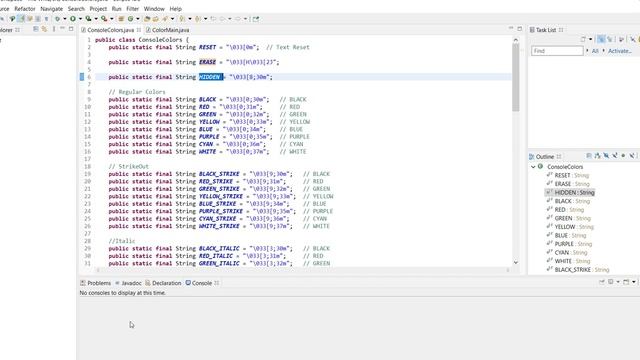Open the Project menu

pyautogui.click(x=98, y=9)
